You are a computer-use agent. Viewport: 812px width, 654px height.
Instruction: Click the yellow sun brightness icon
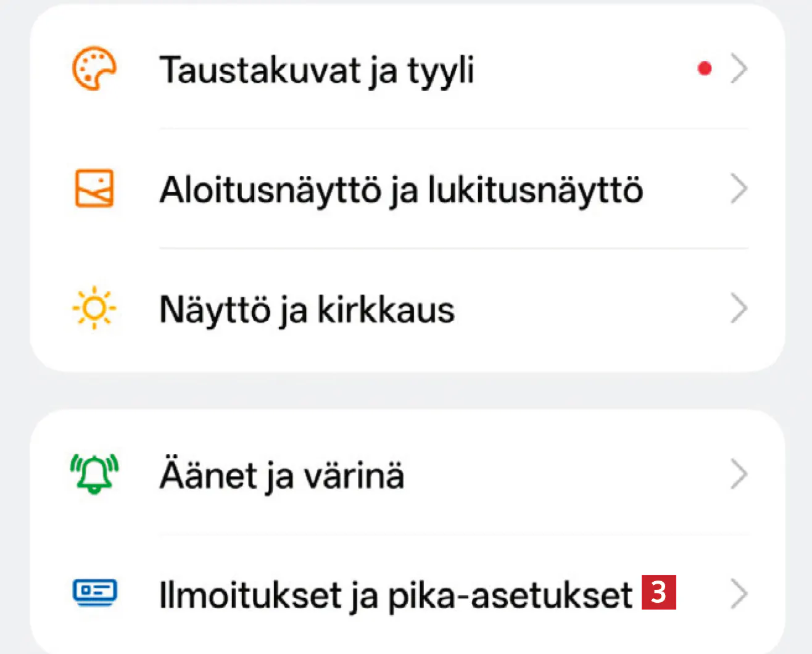tap(94, 308)
